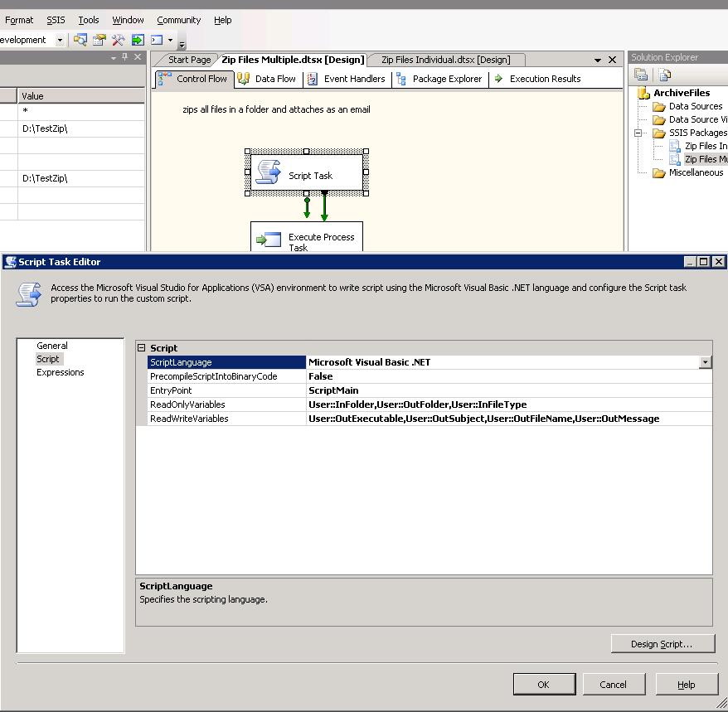This screenshot has height=712, width=728.
Task: Click the Toolbox hammer-and-wrench icon
Action: (x=119, y=40)
